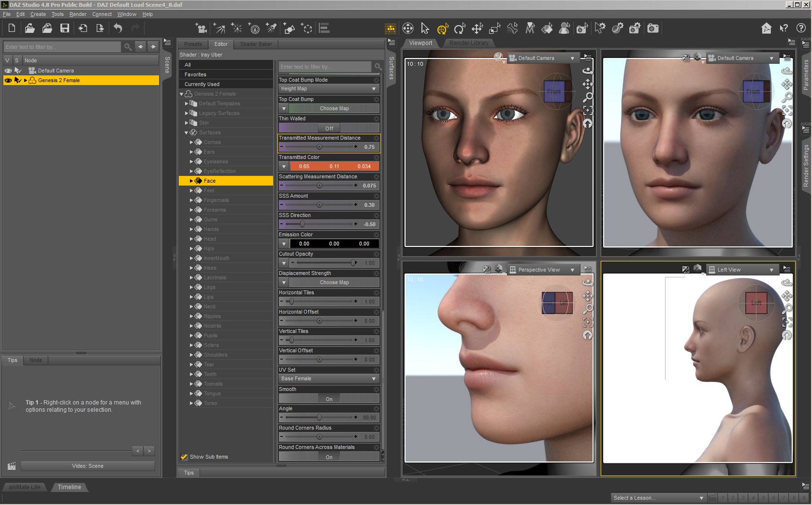Click the Emission Color black swatch

[x=334, y=244]
